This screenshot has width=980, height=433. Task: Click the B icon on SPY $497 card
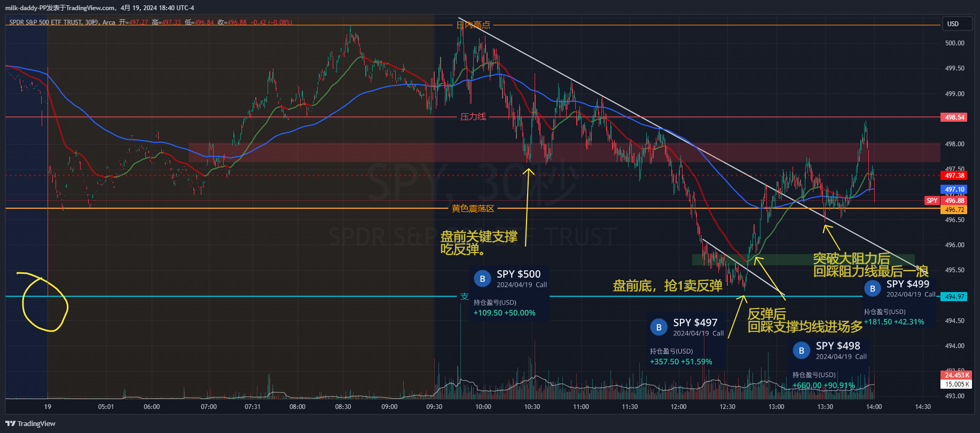pos(658,327)
